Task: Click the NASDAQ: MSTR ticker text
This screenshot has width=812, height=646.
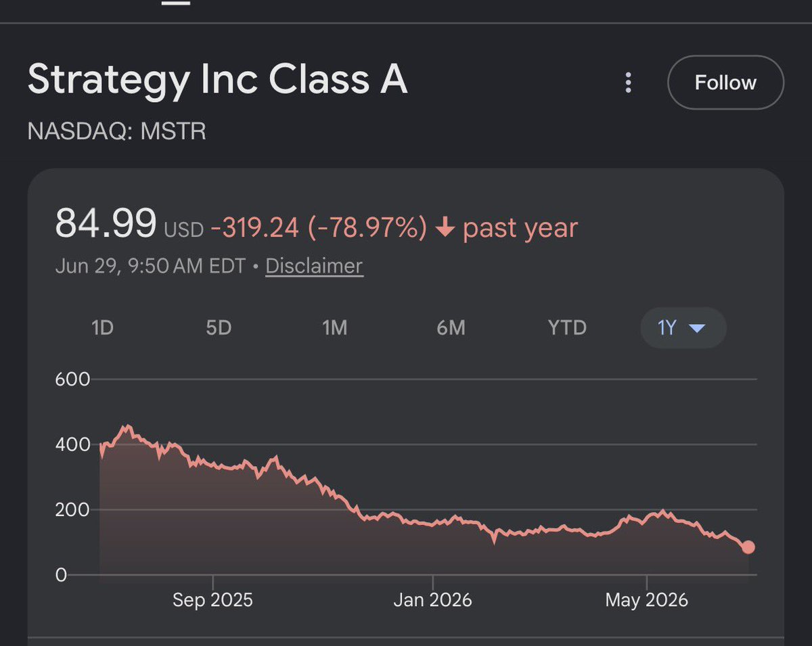Action: [116, 131]
